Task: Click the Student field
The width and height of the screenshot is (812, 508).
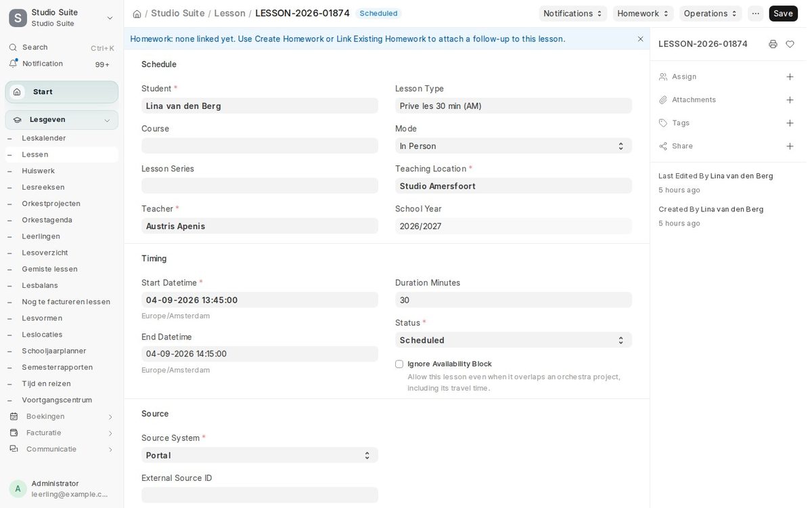Action: tap(260, 106)
